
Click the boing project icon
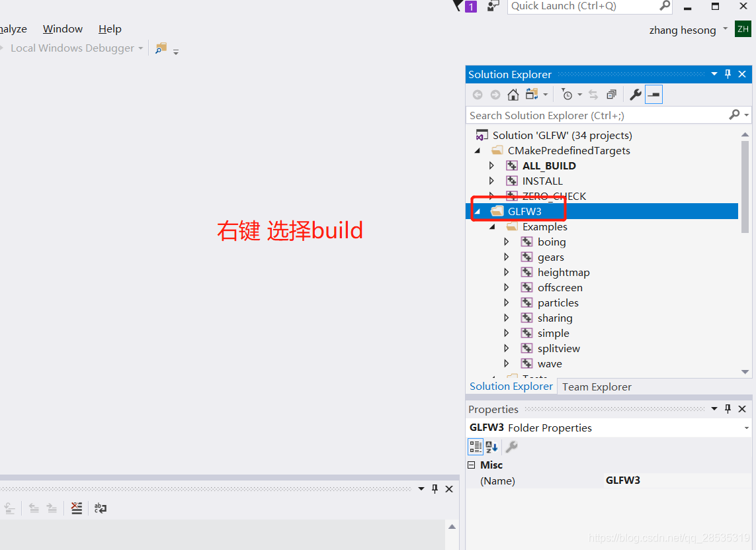[527, 242]
